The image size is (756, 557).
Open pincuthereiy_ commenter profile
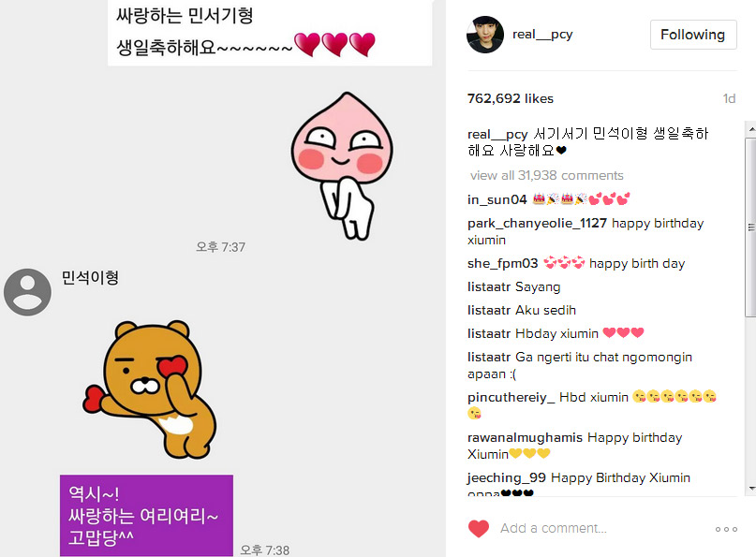pyautogui.click(x=511, y=398)
